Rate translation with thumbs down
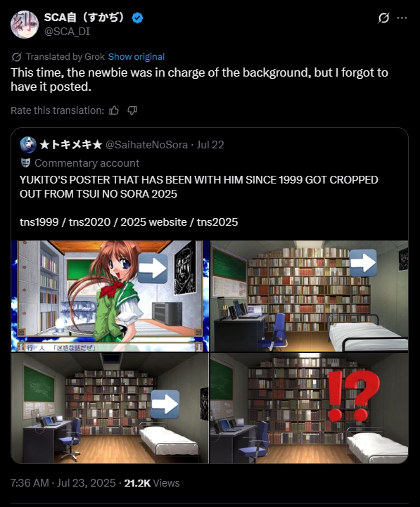Image resolution: width=420 pixels, height=507 pixels. click(132, 110)
